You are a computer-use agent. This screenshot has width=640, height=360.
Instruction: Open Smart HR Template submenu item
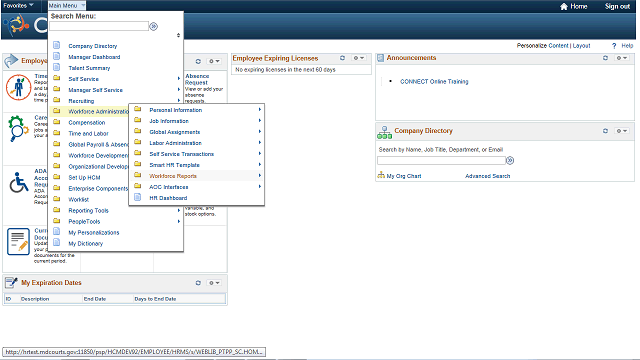(174, 165)
